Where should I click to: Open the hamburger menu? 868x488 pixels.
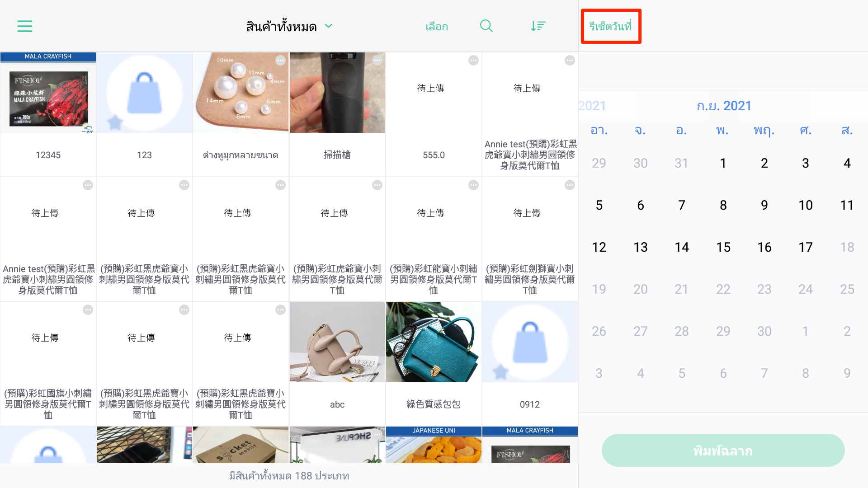pyautogui.click(x=25, y=26)
